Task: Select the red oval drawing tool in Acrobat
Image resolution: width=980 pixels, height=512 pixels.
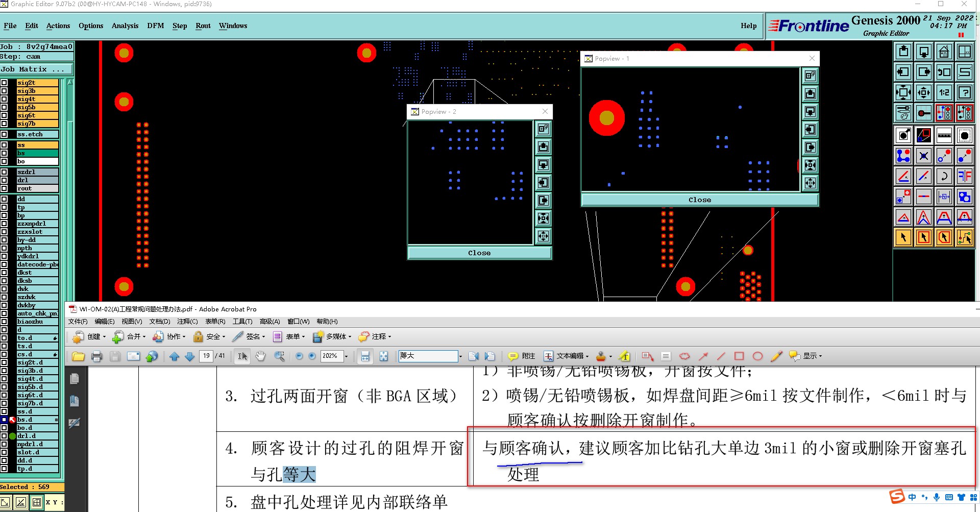Action: pyautogui.click(x=757, y=356)
